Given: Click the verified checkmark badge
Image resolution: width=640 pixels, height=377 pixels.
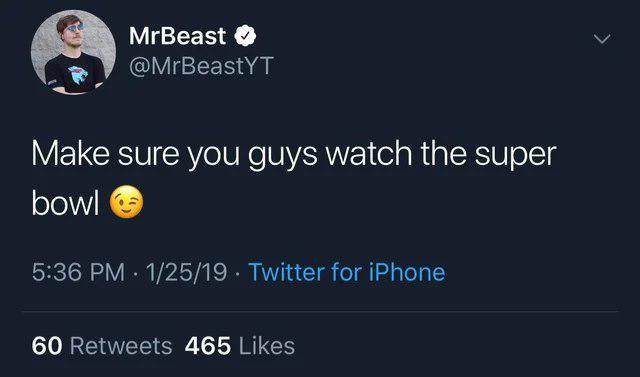Looking at the screenshot, I should click(x=245, y=36).
